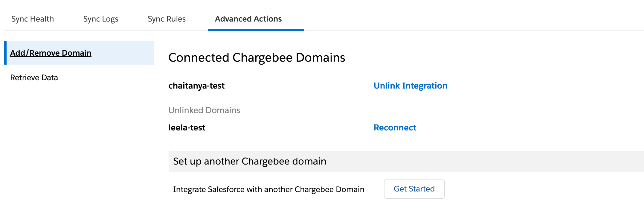
Task: Reconnect the leela-test domain
Action: [395, 127]
